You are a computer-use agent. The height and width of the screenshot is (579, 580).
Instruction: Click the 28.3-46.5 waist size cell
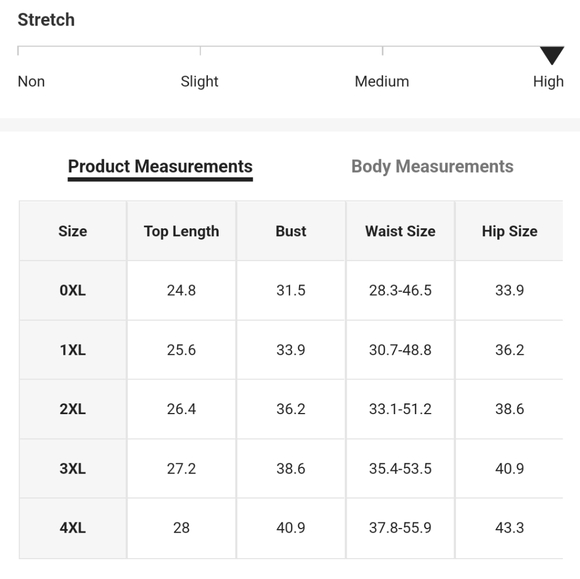[x=400, y=290]
